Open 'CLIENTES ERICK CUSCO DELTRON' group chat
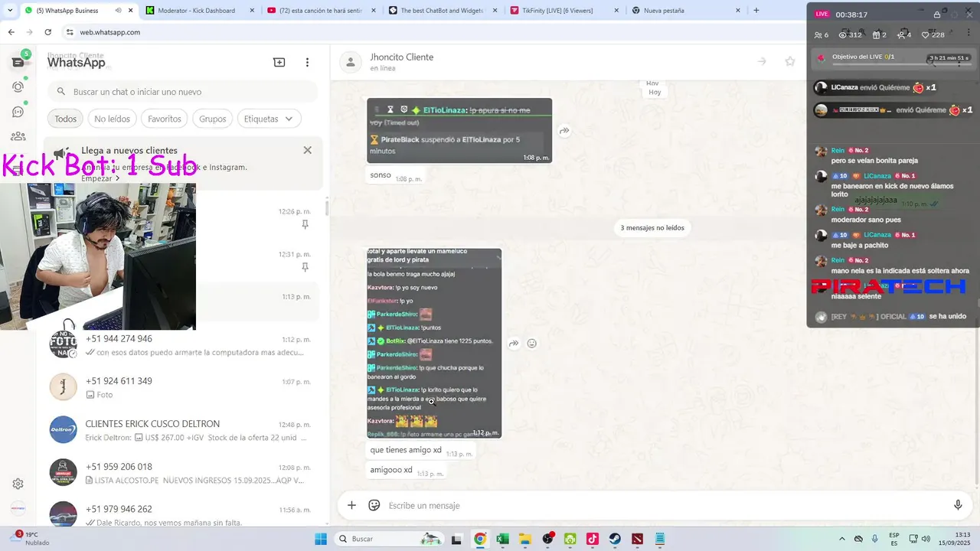Viewport: 980px width, 551px height. pos(182,430)
